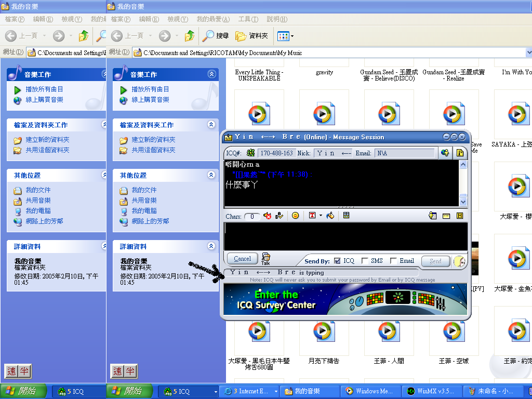The image size is (532, 399).
Task: Open the 我的最愛(A) favorites menu
Action: [213, 19]
